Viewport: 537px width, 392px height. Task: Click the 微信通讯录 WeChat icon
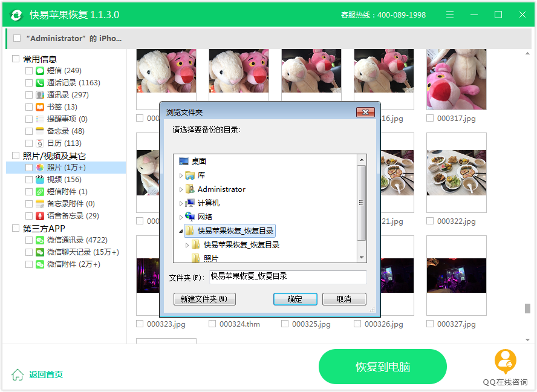(x=40, y=240)
